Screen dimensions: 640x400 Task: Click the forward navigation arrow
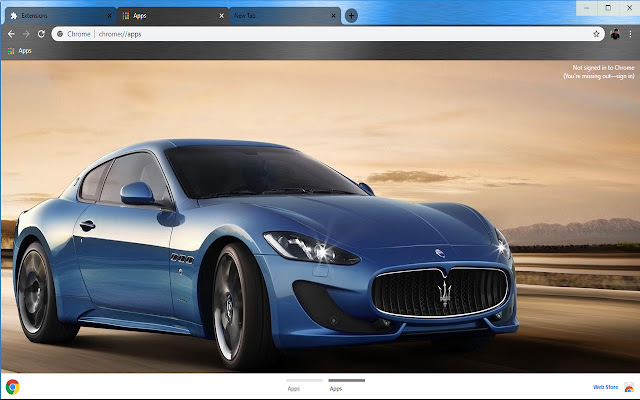point(26,34)
